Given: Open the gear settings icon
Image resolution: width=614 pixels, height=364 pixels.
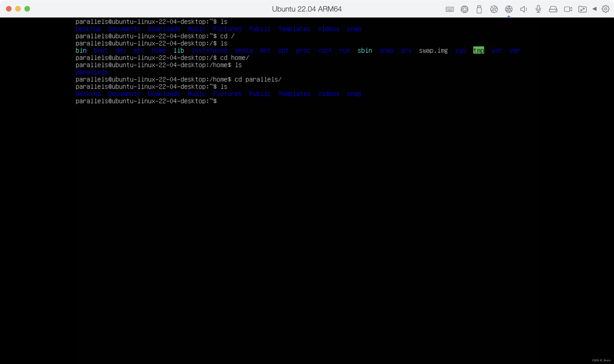Looking at the screenshot, I should coord(605,9).
